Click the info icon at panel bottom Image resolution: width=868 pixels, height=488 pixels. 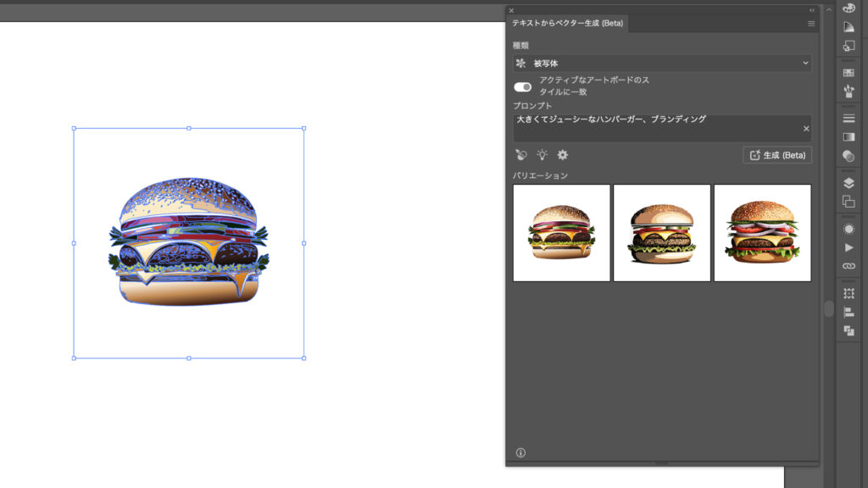(x=520, y=452)
